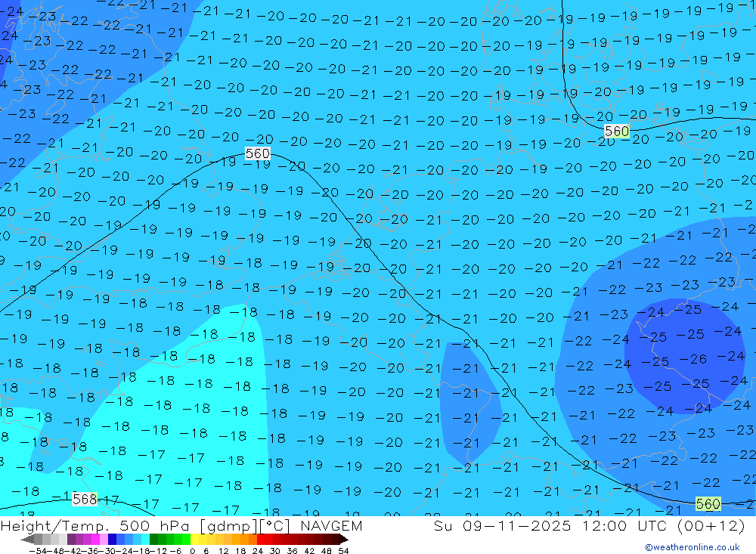Click the '[°C]' unit label
Screen dimensions: 756x554
(275, 526)
